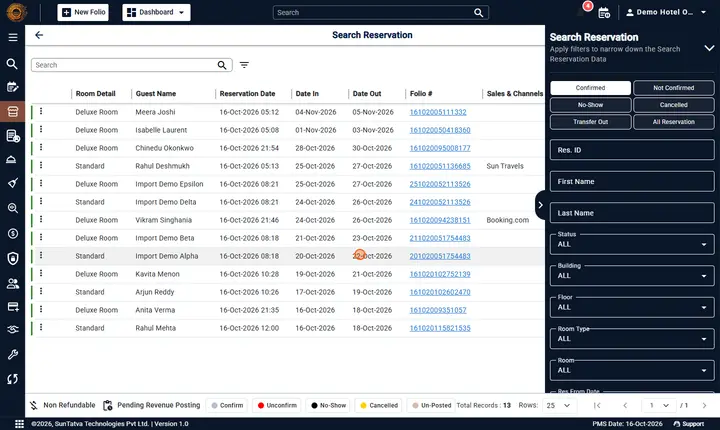Open the Room Type dropdown

tap(632, 339)
